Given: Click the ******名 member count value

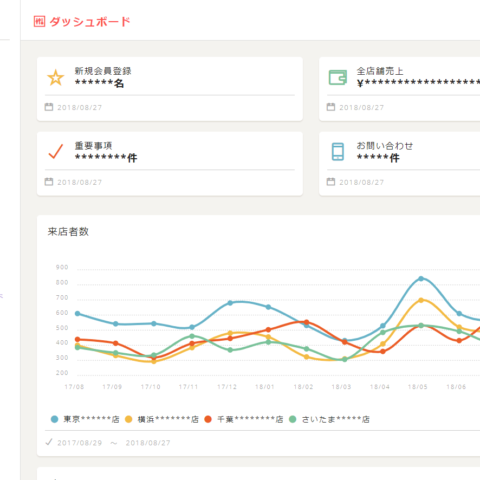Looking at the screenshot, I should coord(99,83).
